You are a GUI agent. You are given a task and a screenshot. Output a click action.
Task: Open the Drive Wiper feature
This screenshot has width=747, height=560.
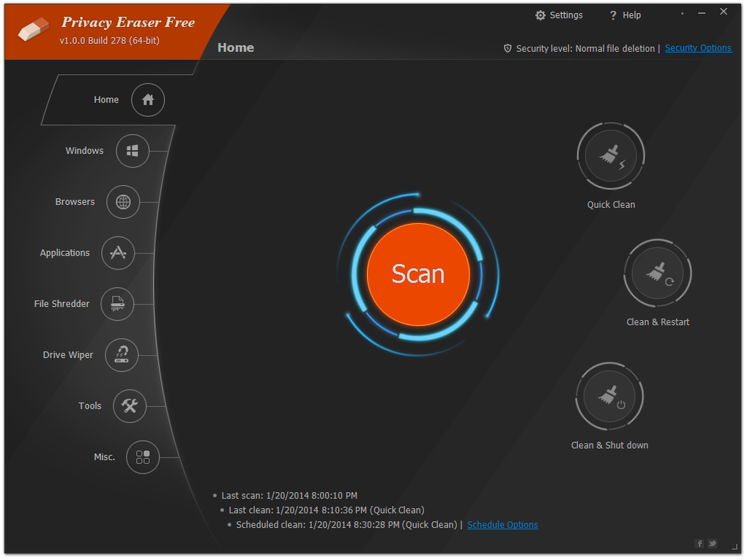(122, 355)
